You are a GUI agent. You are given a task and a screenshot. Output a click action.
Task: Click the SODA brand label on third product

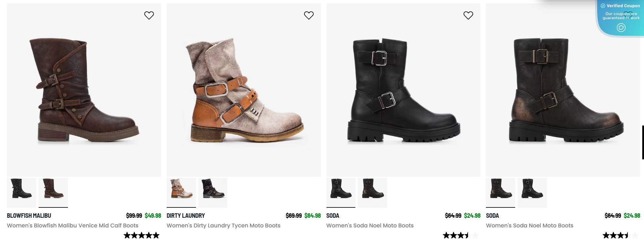[x=333, y=216]
